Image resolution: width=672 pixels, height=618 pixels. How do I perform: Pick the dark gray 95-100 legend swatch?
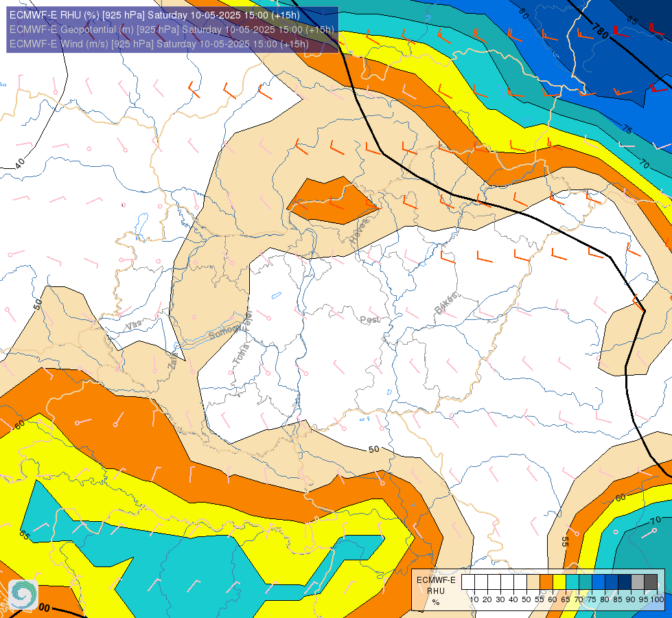(x=651, y=582)
